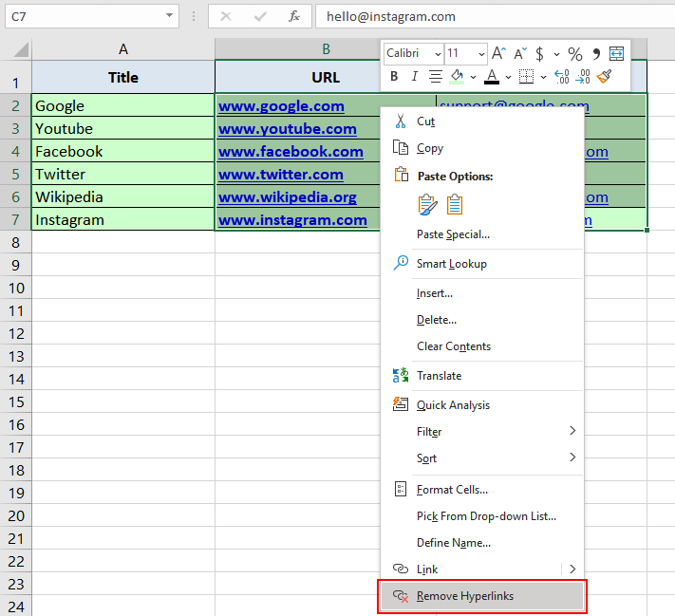Decrease font size in mini toolbar
Viewport: 675px width, 616px height.
pyautogui.click(x=520, y=53)
